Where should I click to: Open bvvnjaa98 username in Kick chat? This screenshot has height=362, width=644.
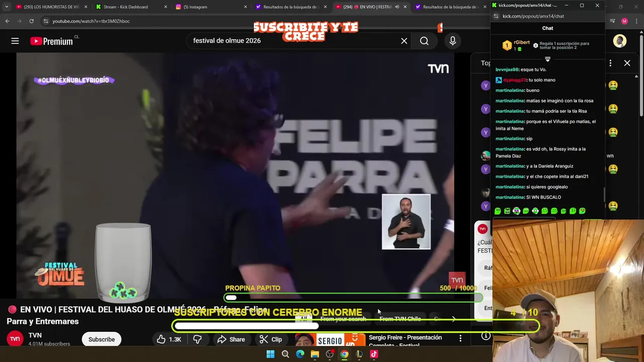coord(507,69)
